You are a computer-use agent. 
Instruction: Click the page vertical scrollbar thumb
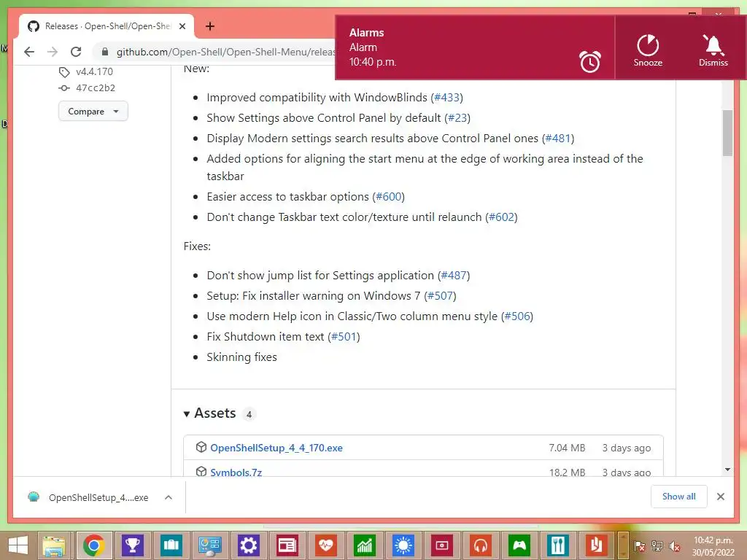coord(727,133)
